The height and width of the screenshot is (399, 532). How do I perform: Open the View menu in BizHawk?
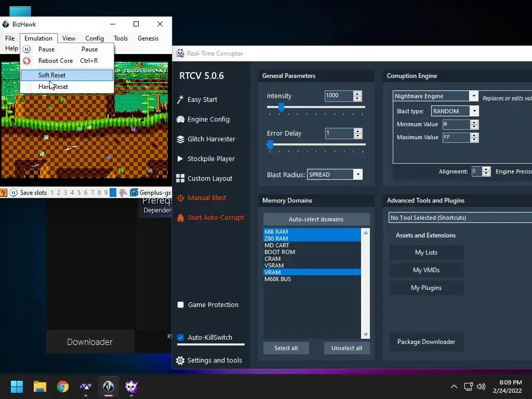69,38
